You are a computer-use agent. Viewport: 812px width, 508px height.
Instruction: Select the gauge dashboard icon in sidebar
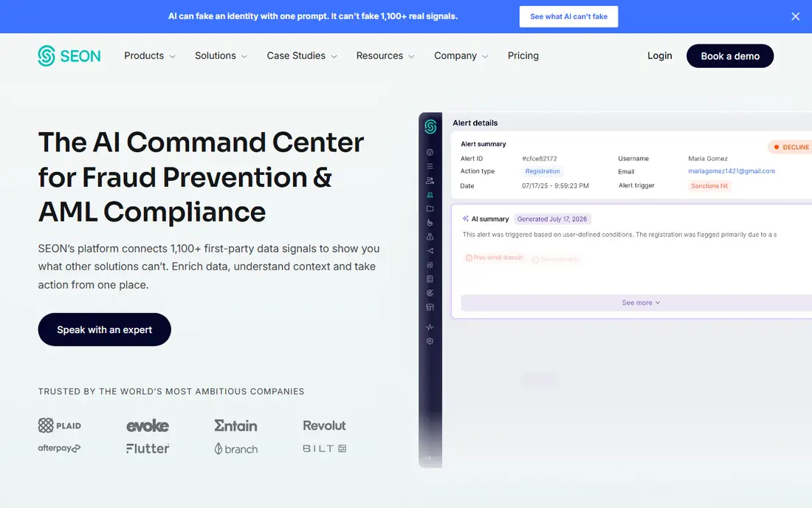pyautogui.click(x=430, y=152)
